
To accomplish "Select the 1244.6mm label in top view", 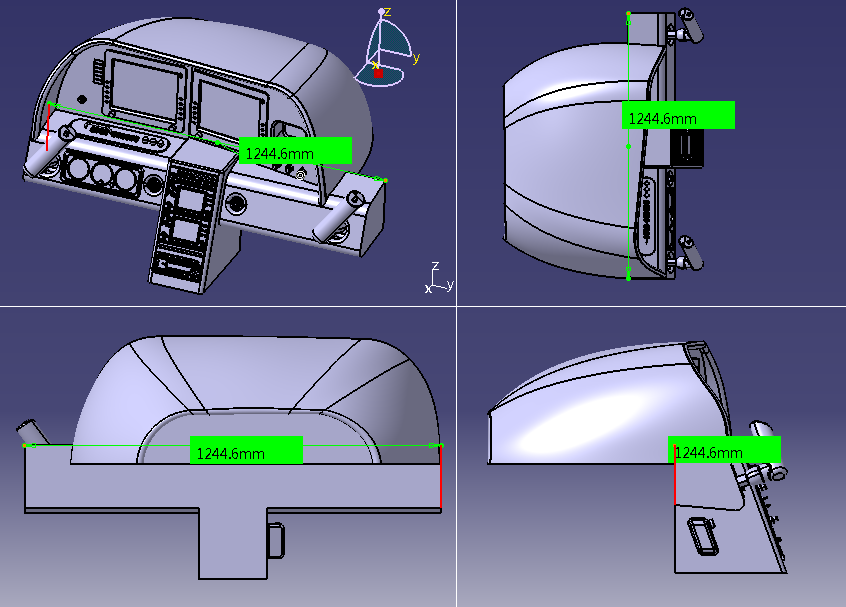I will pyautogui.click(x=678, y=115).
